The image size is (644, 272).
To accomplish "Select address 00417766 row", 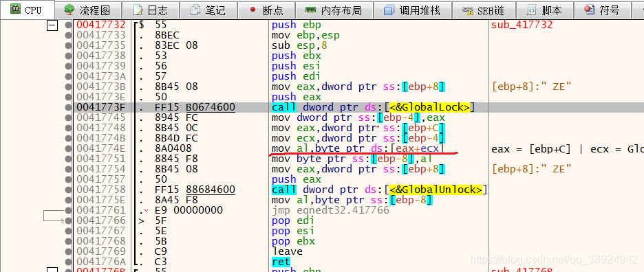I will point(101,220).
